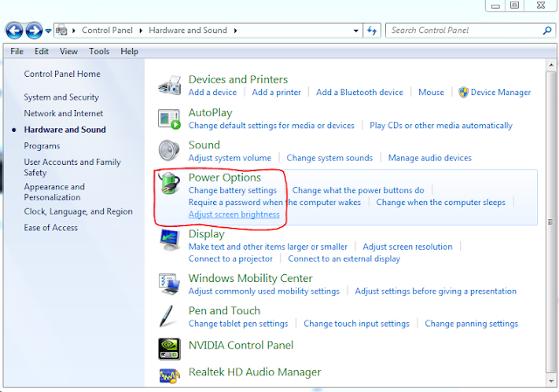The height and width of the screenshot is (392, 559).
Task: Click the Sound speaker icon
Action: point(169,151)
